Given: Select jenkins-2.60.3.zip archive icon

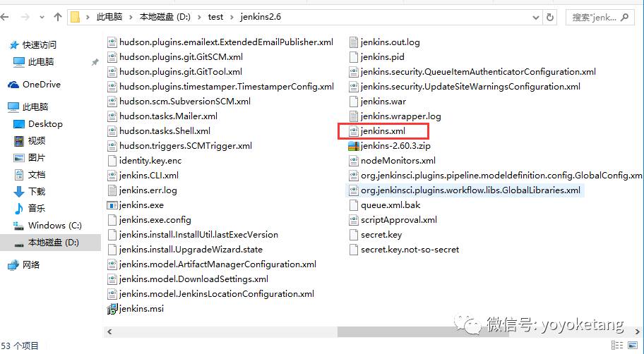Looking at the screenshot, I should click(354, 146).
